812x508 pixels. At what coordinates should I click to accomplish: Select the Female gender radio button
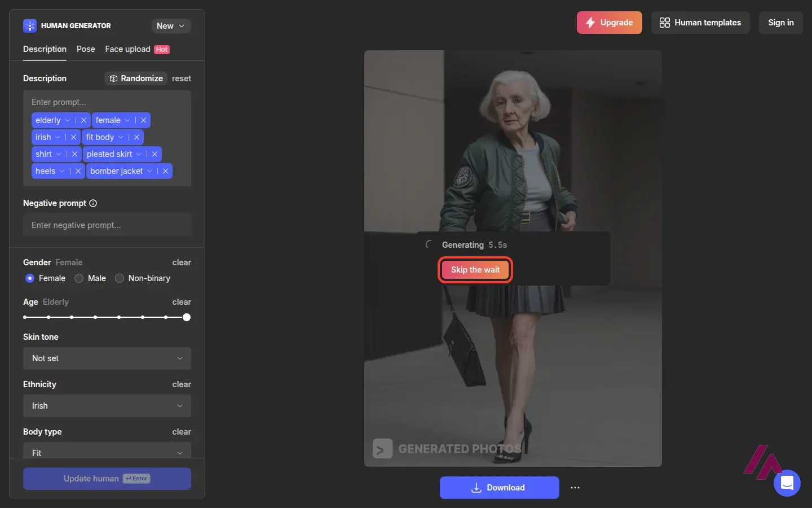point(30,278)
